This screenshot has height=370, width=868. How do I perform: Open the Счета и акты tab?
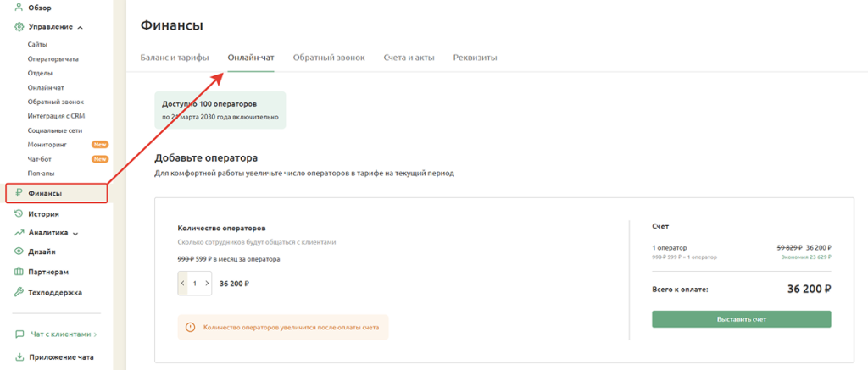tap(409, 58)
